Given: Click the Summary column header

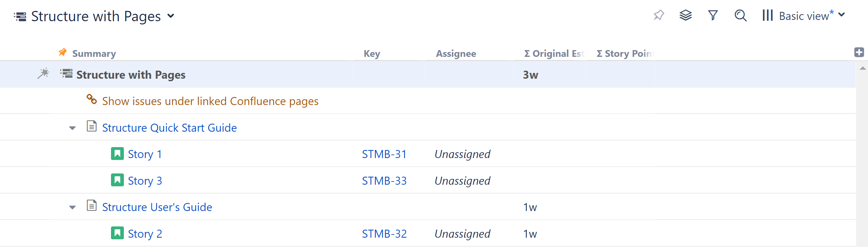Looking at the screenshot, I should [x=94, y=53].
